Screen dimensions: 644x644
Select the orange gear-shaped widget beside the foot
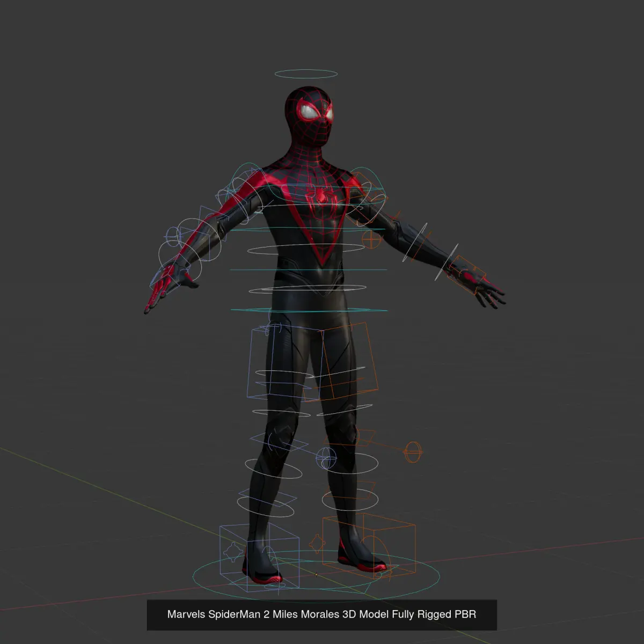317,543
